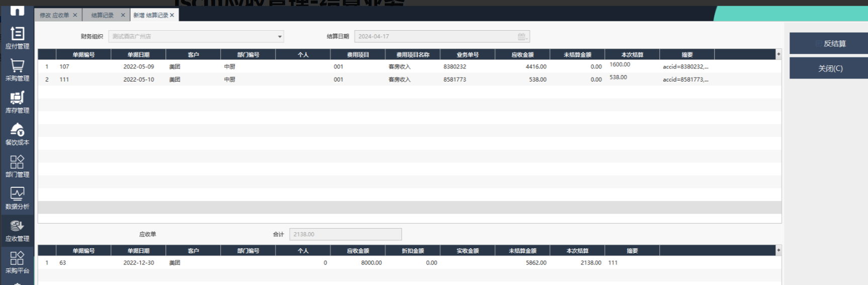
Task: Open 采购管理 shopping cart module
Action: coord(17,70)
